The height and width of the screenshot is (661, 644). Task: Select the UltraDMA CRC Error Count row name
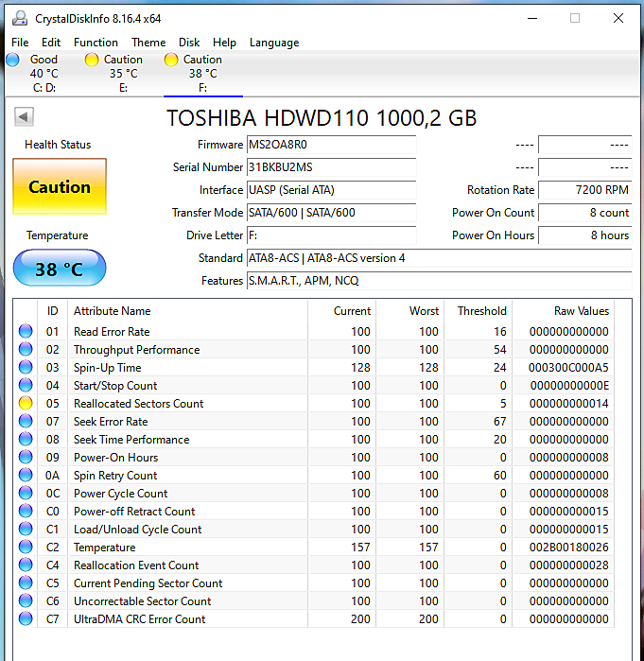tap(140, 619)
